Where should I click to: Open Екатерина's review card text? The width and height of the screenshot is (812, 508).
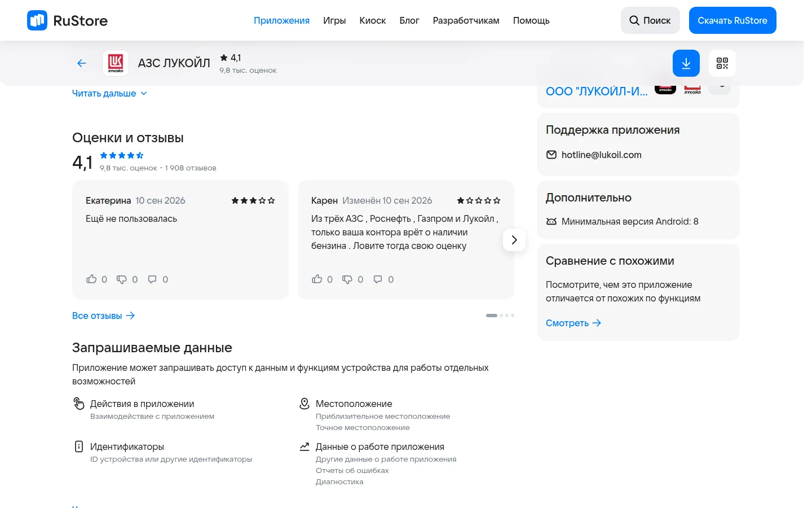(131, 218)
